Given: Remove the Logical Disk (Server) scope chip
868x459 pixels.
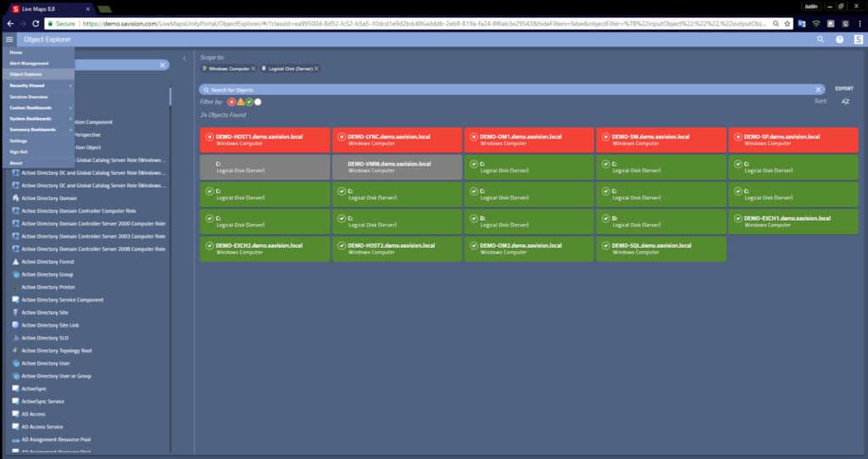Looking at the screenshot, I should coord(317,69).
